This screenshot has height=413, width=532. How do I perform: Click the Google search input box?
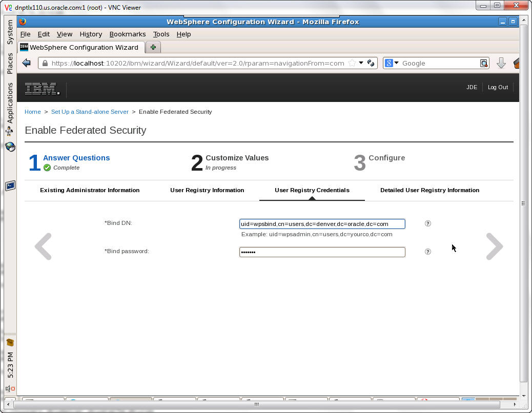(x=440, y=63)
